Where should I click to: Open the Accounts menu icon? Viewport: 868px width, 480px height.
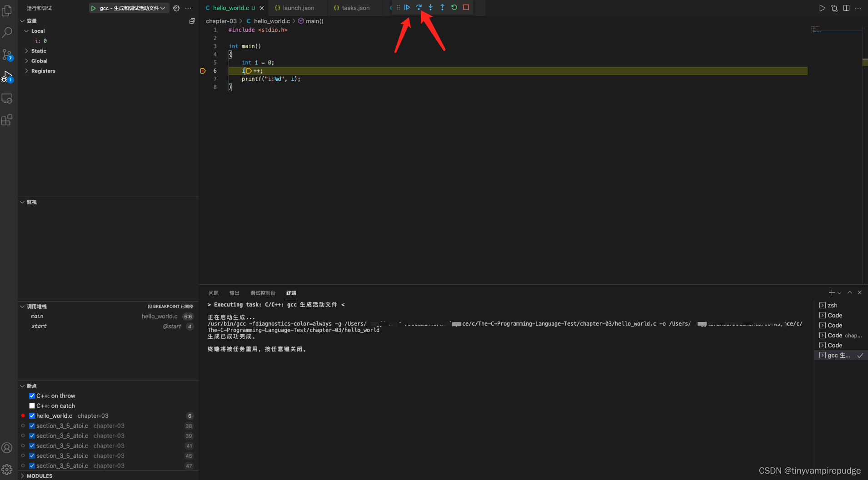click(x=7, y=448)
